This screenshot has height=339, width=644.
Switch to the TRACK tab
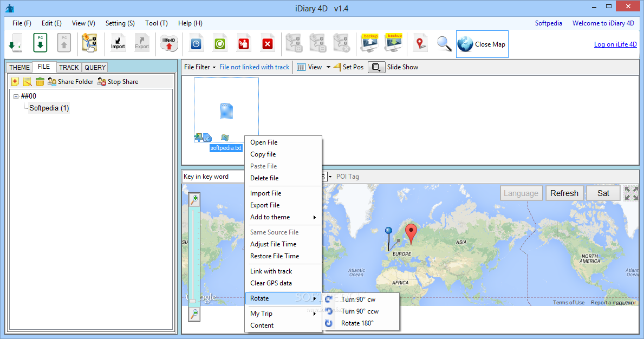pos(69,67)
